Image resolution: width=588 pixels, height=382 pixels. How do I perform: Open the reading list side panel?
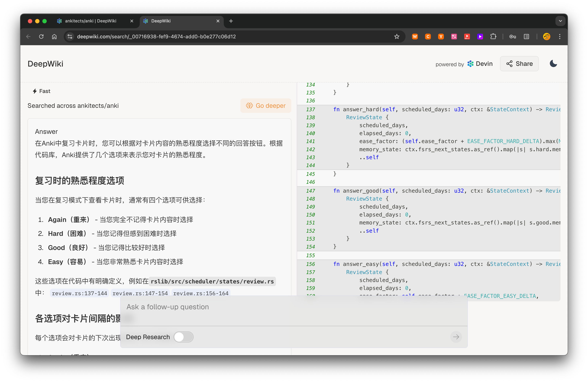(x=526, y=37)
